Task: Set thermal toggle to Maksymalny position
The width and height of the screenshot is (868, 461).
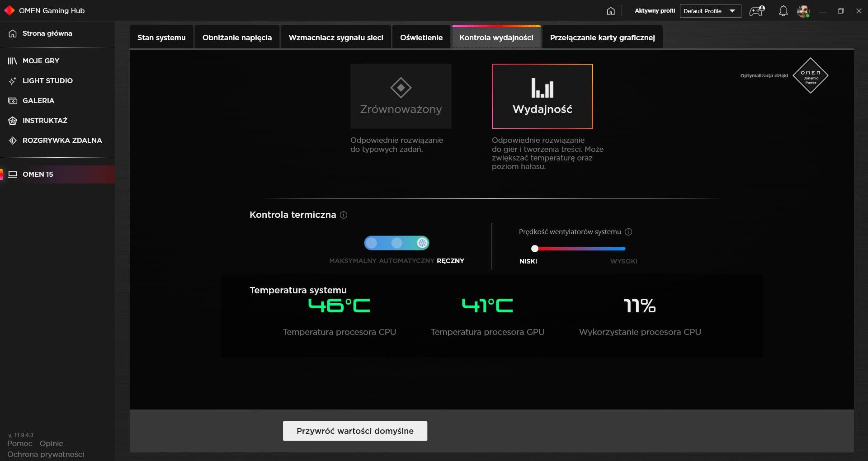Action: point(371,243)
